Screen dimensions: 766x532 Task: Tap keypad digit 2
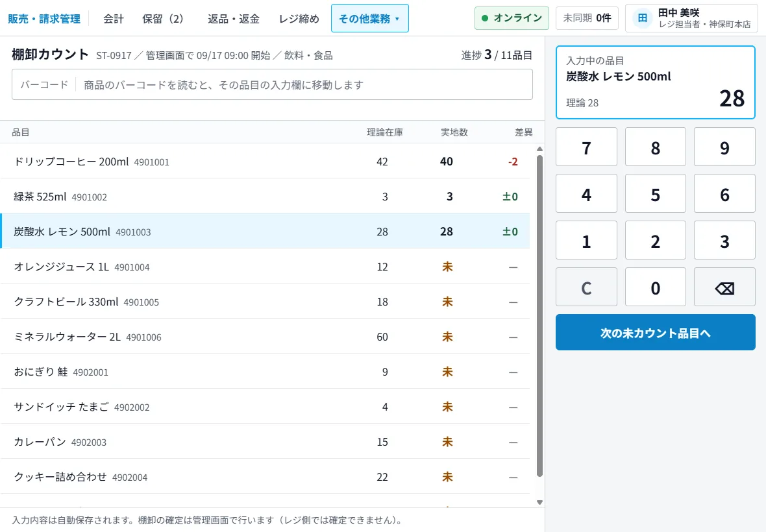click(656, 240)
